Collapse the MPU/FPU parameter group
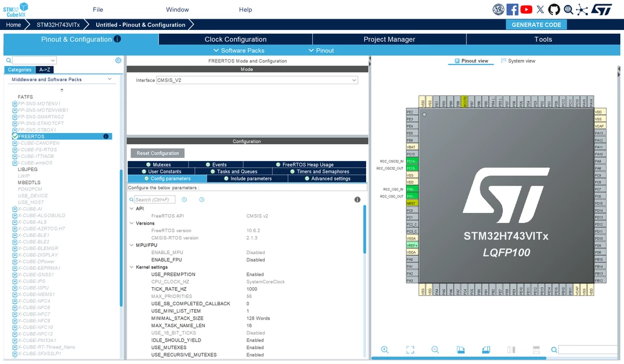The width and height of the screenshot is (624, 364). [x=132, y=245]
